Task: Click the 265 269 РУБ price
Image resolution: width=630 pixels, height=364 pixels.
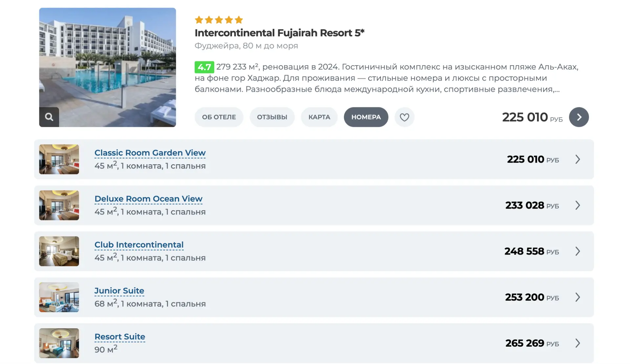Action: pos(532,343)
